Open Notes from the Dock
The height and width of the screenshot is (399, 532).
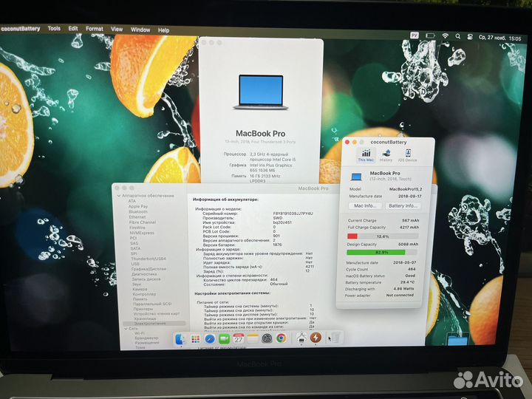click(253, 338)
